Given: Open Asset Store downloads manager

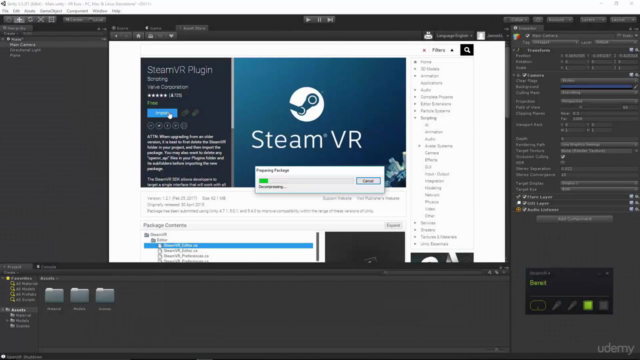Looking at the screenshot, I should (151, 36).
